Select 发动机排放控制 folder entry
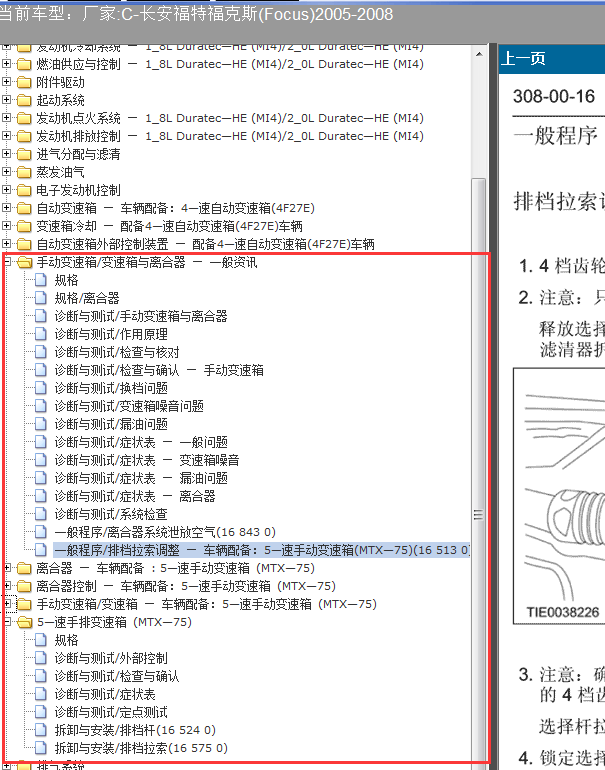605x770 pixels. click(230, 136)
